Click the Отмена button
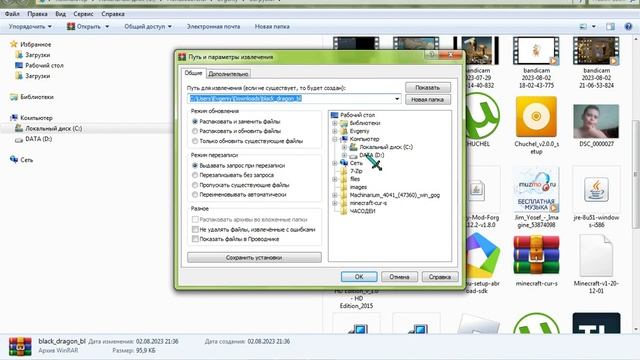Screen dimensions: 640x360 [x=399, y=277]
